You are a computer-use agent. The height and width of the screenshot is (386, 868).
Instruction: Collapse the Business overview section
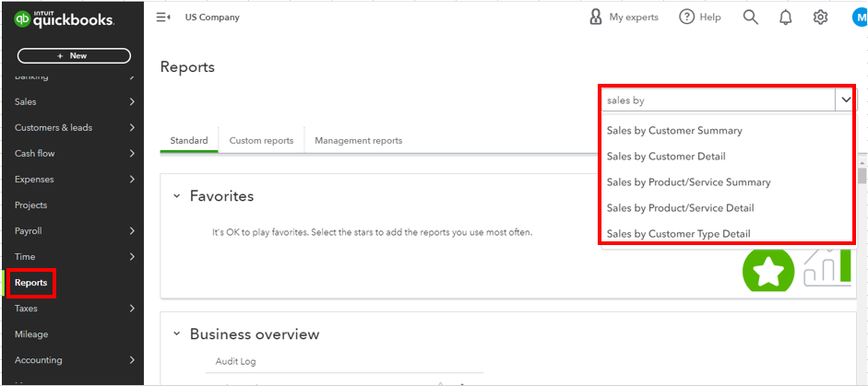[176, 334]
